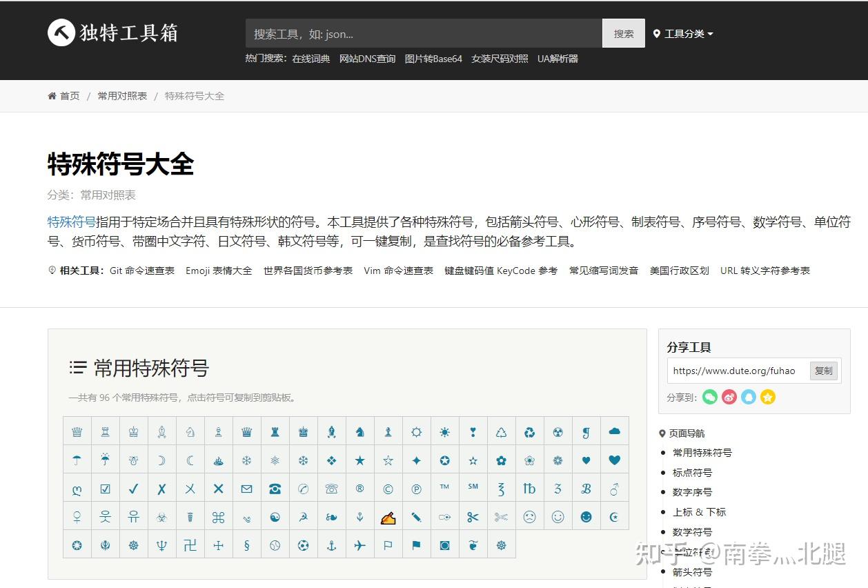Copy the airplane symbol
Image resolution: width=868 pixels, height=588 pixels.
click(360, 545)
